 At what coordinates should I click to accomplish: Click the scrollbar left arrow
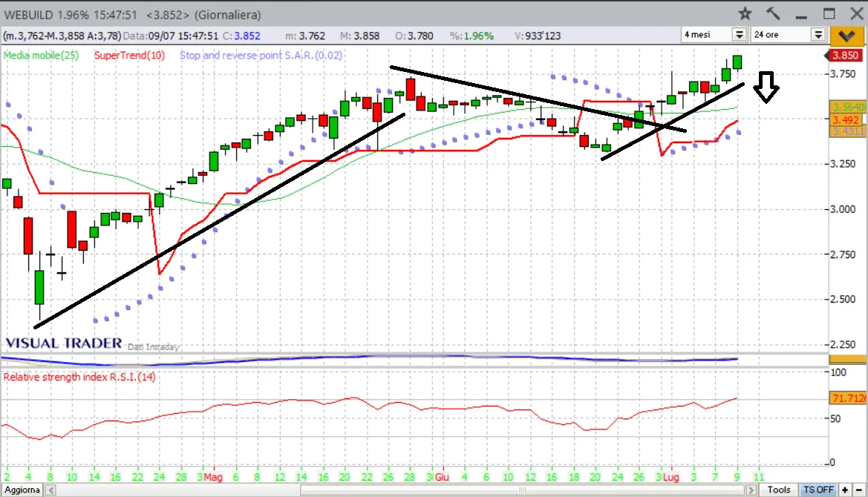[50, 490]
